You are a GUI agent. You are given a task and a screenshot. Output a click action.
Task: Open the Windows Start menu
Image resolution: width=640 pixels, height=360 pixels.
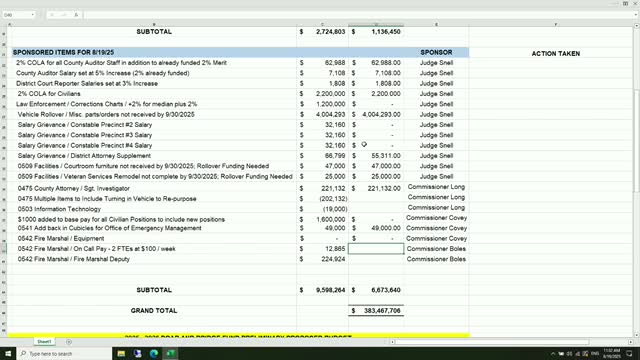(8, 353)
